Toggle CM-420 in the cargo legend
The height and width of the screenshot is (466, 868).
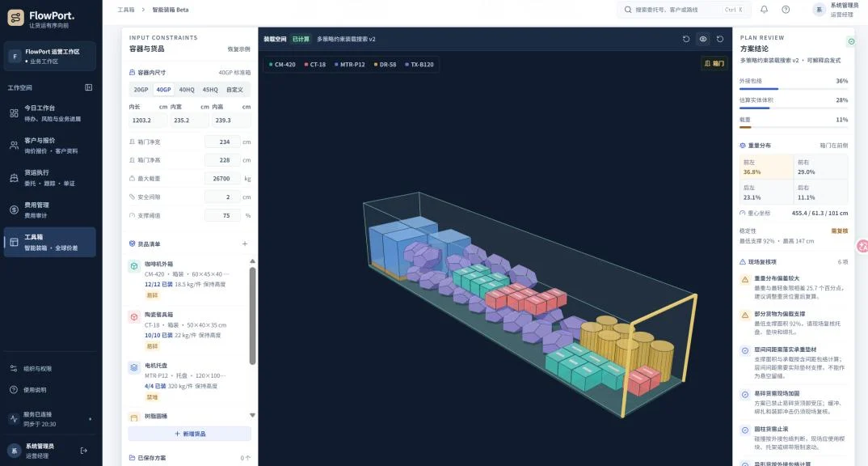[x=282, y=64]
